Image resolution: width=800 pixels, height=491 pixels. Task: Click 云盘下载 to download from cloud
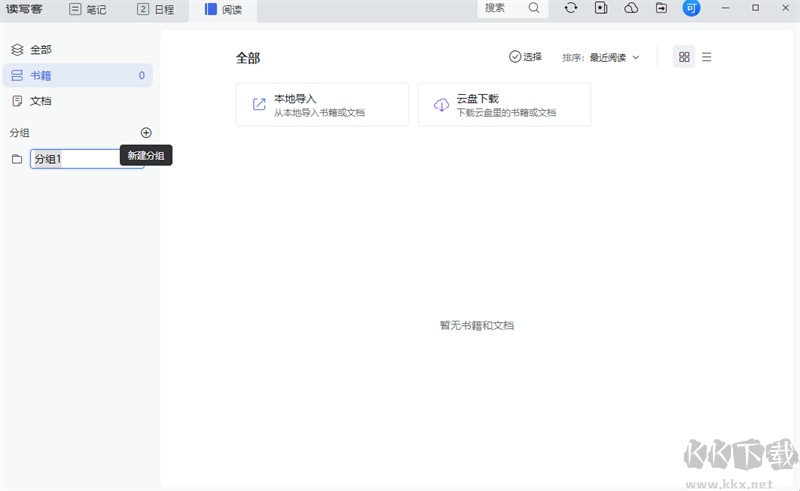pos(504,105)
